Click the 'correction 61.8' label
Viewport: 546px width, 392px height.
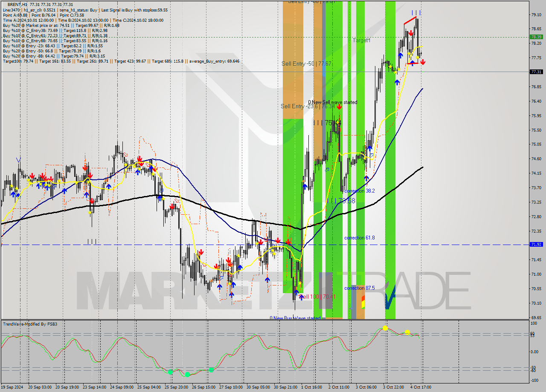pos(360,238)
